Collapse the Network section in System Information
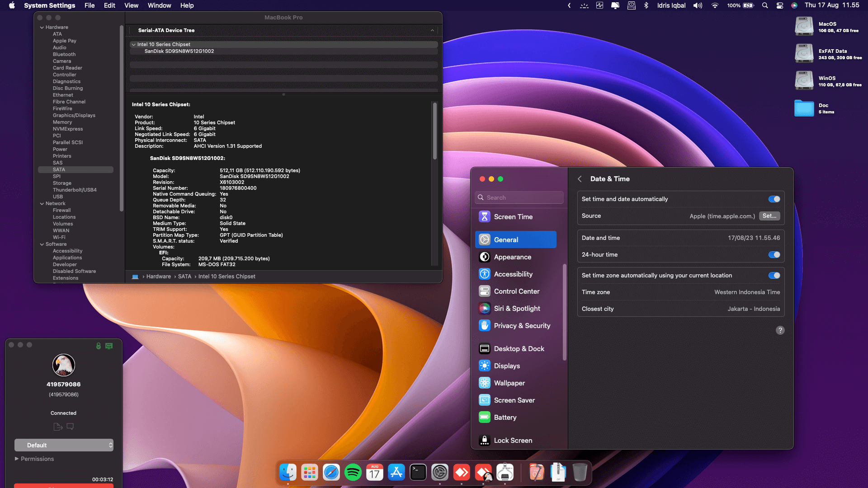The image size is (868, 488). [x=42, y=204]
